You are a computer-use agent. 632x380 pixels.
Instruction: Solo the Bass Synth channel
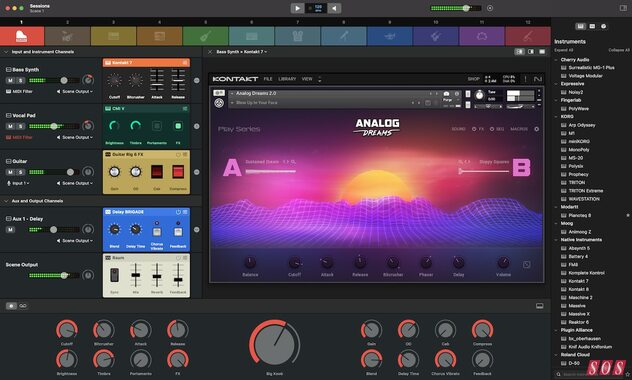tap(21, 80)
